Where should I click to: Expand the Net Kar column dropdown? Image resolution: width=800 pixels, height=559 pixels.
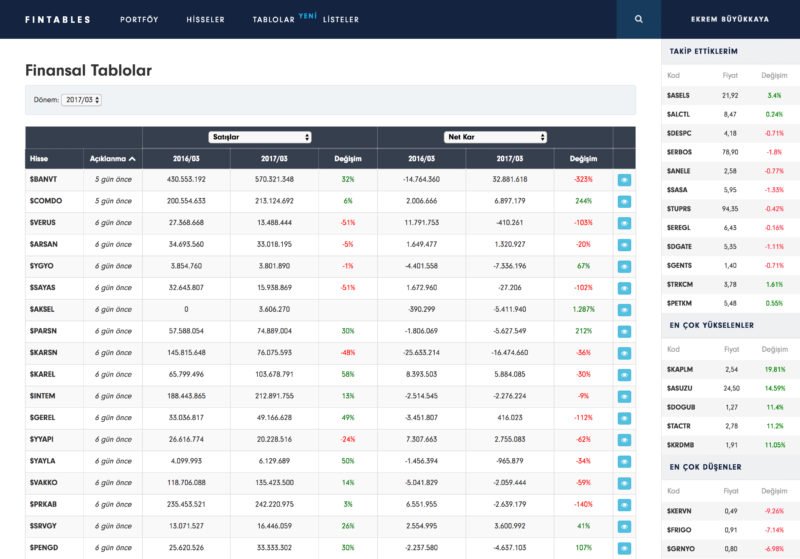(x=495, y=137)
